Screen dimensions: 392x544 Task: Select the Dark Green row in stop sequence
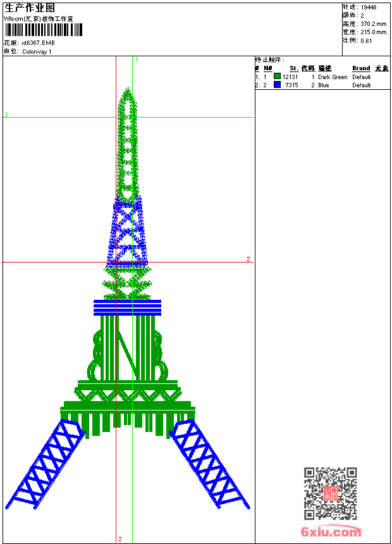(321, 77)
